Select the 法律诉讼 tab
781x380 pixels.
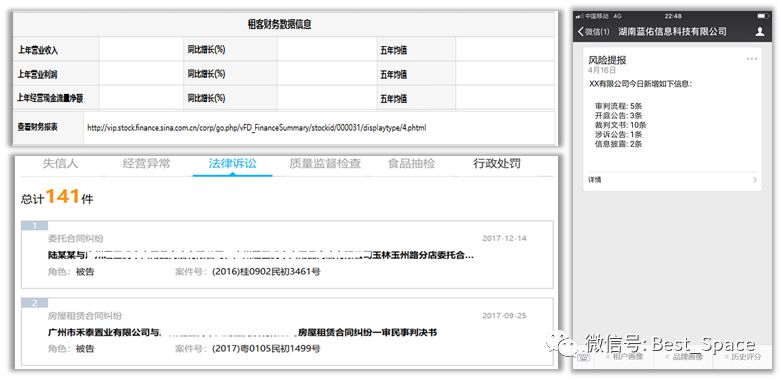click(232, 163)
